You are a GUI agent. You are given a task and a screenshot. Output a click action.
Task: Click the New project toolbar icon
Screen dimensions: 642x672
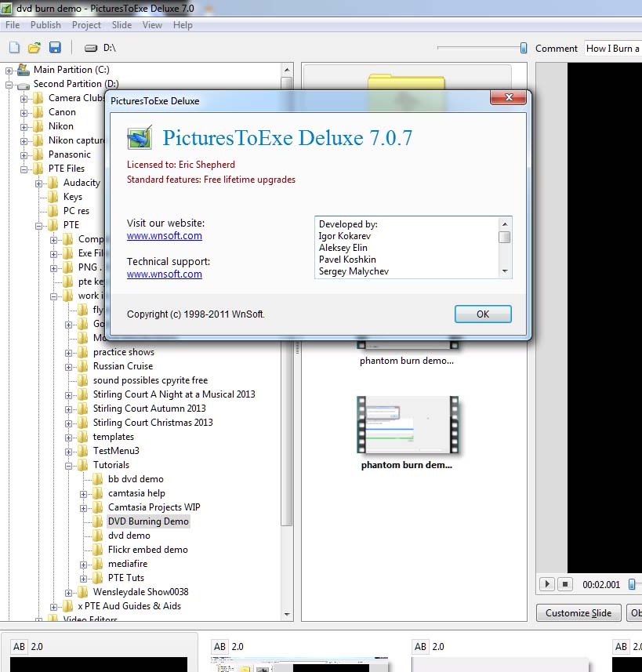pyautogui.click(x=14, y=47)
